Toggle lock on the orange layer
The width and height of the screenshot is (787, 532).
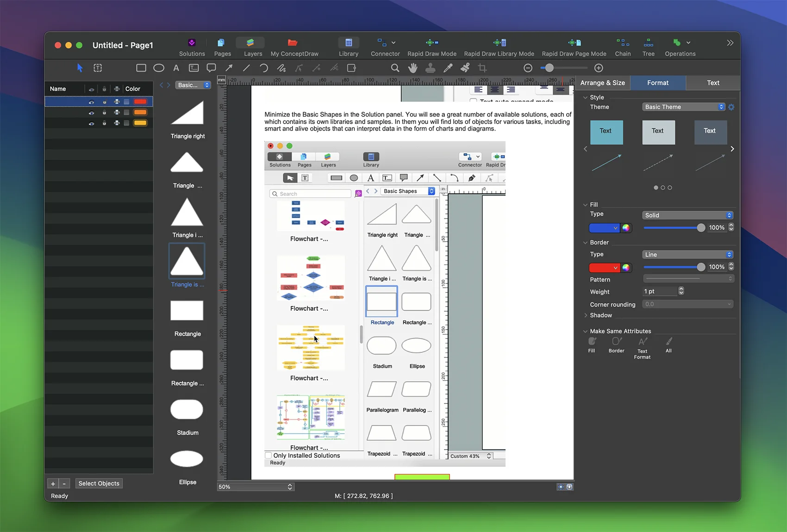pos(104,113)
